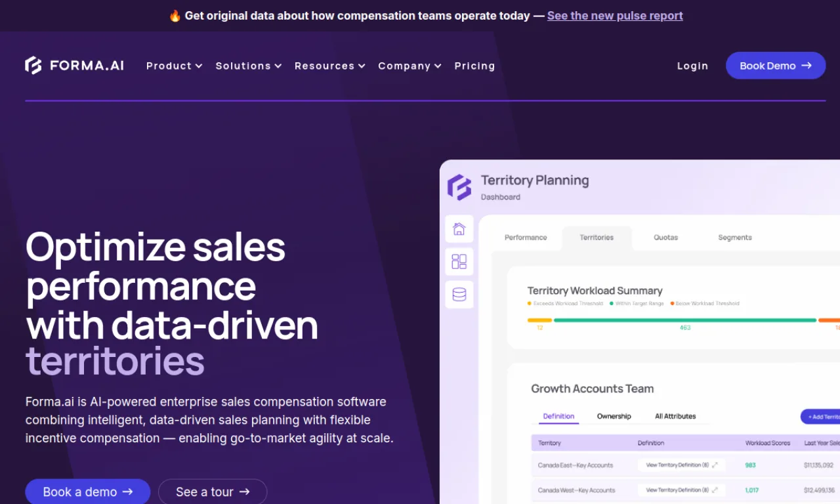
Task: Click the Territory Planning hexagon logo
Action: [459, 187]
